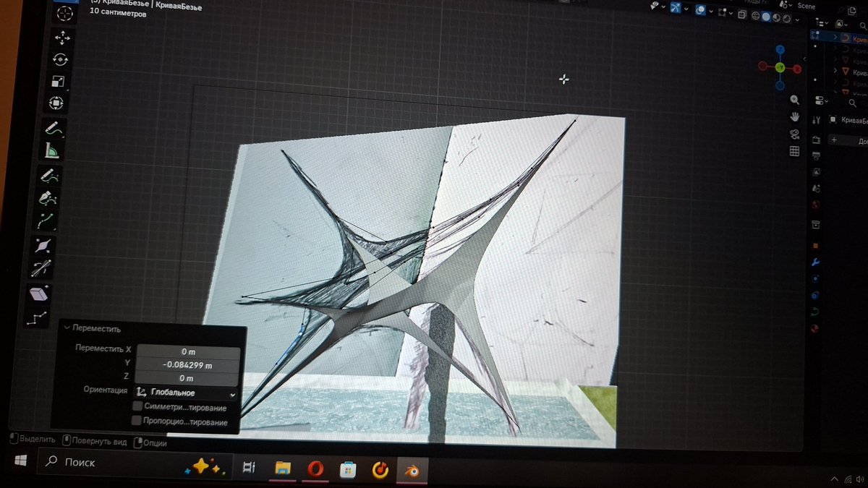Open Task View from the taskbar

[x=249, y=468]
